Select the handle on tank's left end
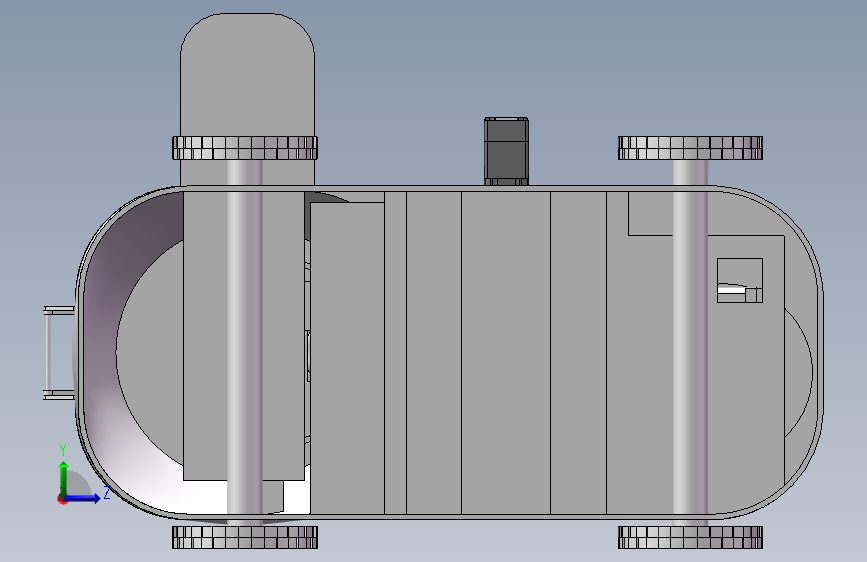The image size is (867, 562). (x=59, y=353)
